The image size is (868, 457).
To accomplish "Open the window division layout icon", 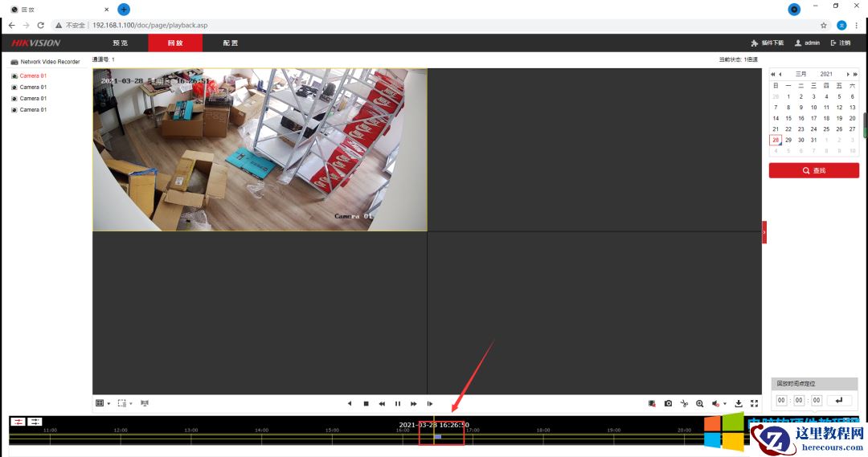I will coord(100,402).
